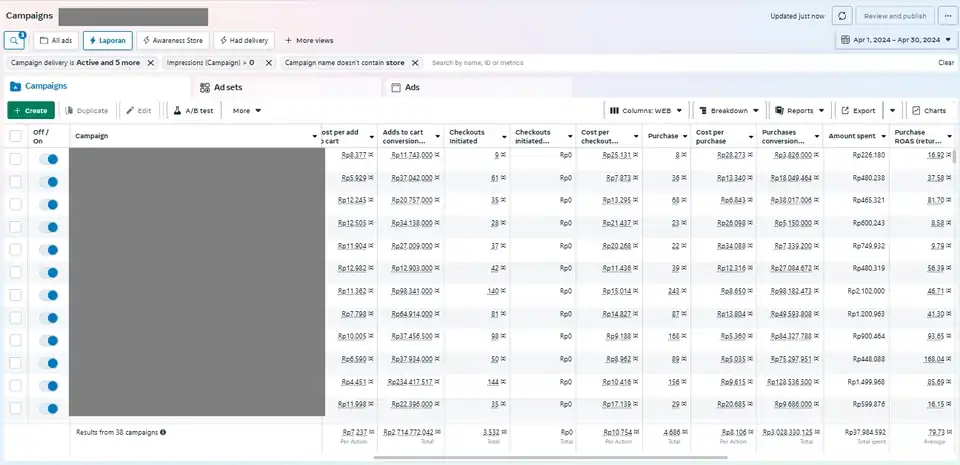The width and height of the screenshot is (960, 465).
Task: Click the purchase count 243 value
Action: point(673,291)
